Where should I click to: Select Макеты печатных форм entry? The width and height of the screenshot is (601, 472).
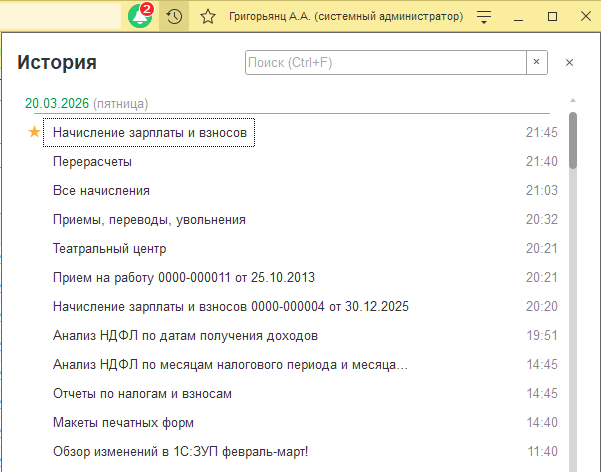pyautogui.click(x=123, y=422)
